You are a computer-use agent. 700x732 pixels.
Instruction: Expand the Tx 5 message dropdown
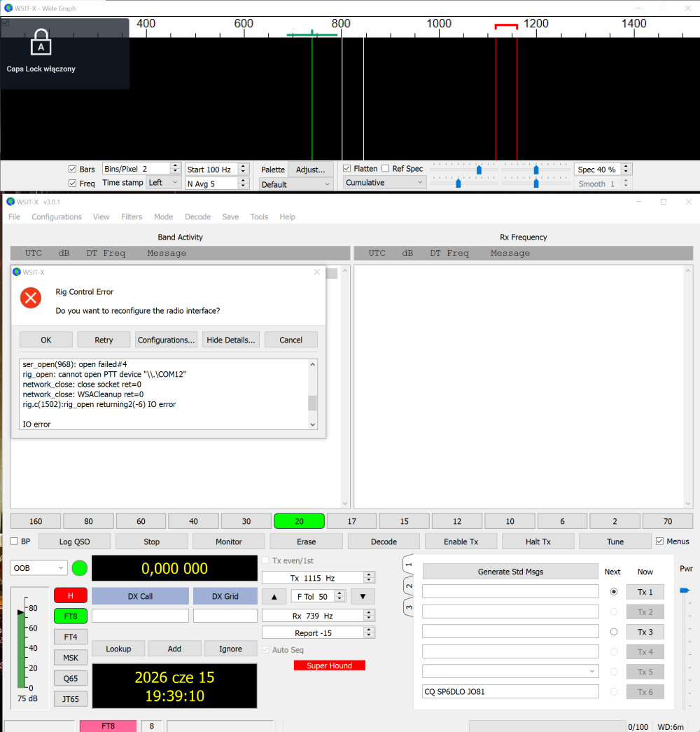tap(592, 671)
